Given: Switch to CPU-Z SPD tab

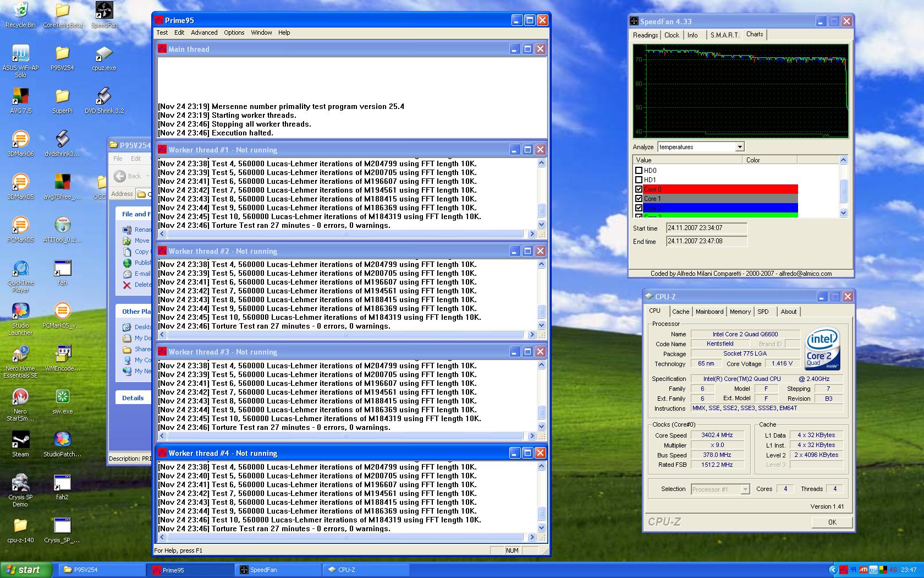Looking at the screenshot, I should [x=763, y=312].
